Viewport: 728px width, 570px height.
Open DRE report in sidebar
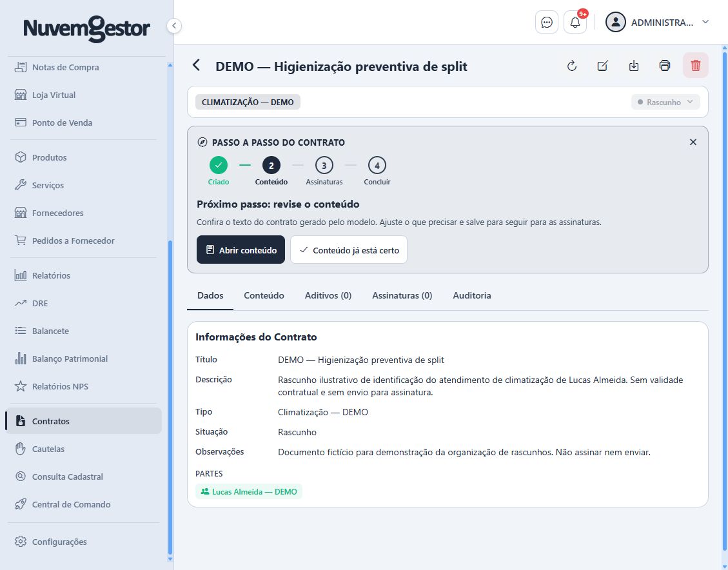point(85,303)
